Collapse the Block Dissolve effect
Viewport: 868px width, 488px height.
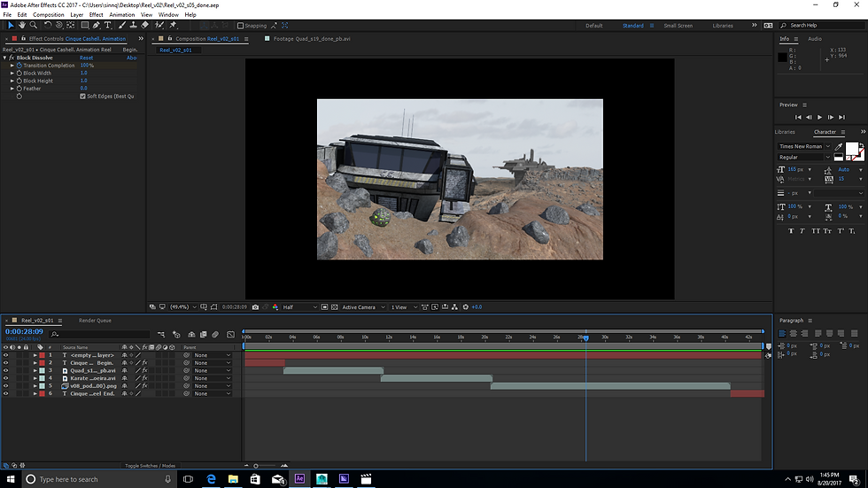(5, 58)
